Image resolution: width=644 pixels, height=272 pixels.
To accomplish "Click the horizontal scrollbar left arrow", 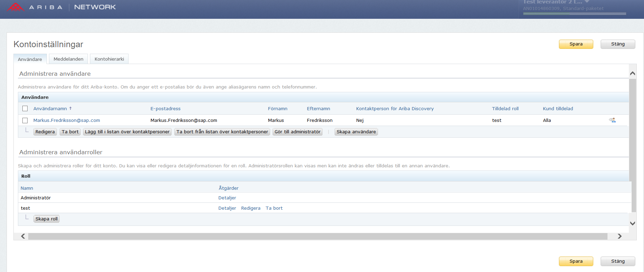I will (23, 236).
